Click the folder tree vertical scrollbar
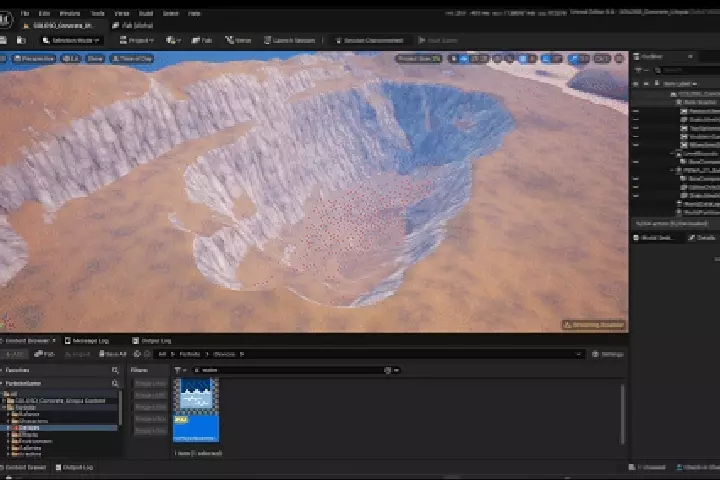This screenshot has width=720, height=480. 120,408
